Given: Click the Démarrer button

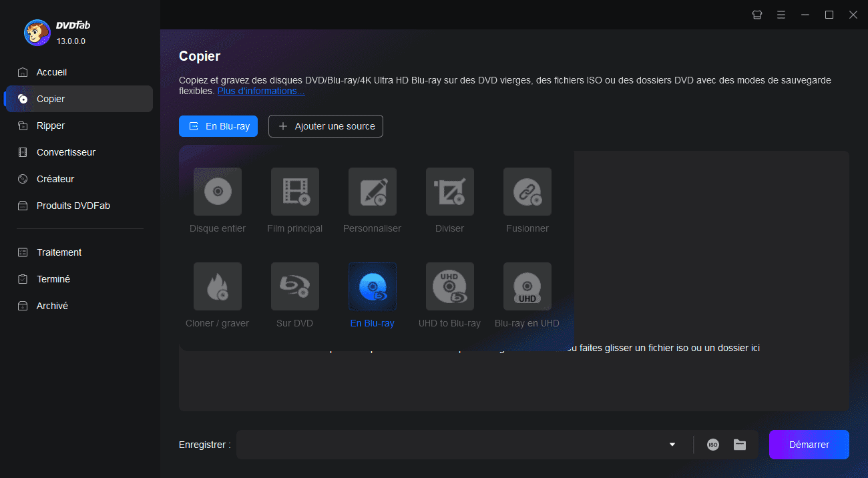Looking at the screenshot, I should (x=809, y=445).
